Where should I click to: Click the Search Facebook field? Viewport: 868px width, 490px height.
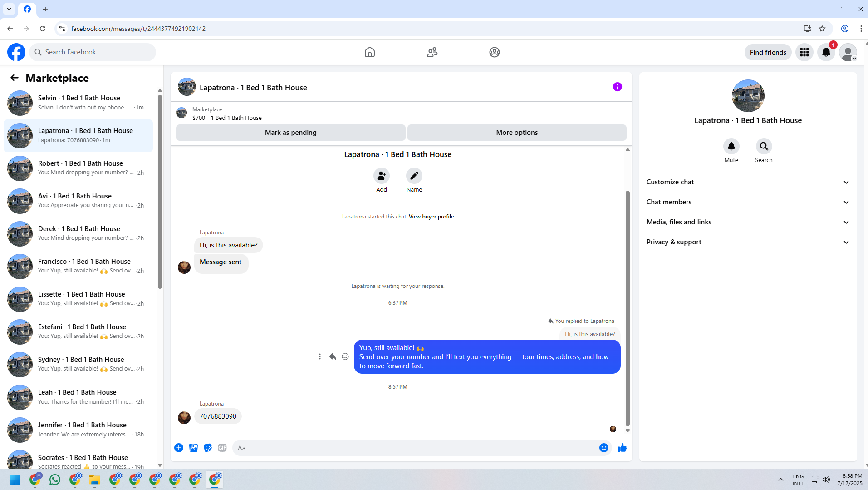(93, 52)
